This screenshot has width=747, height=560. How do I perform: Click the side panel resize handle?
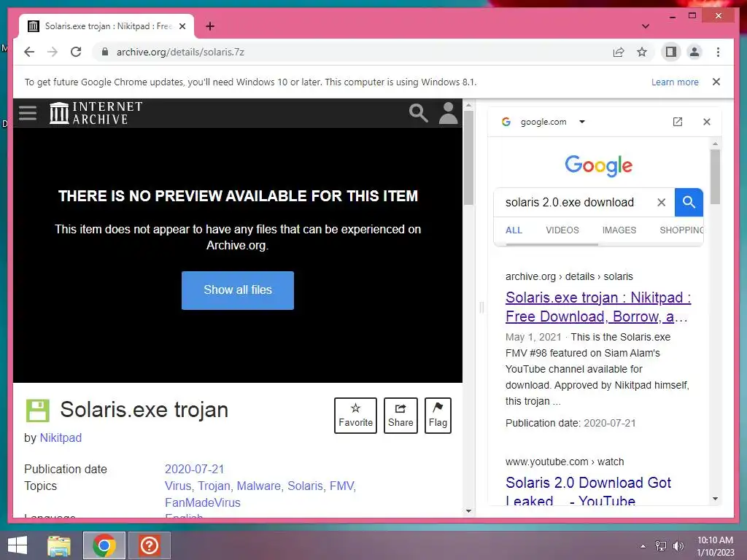(481, 307)
